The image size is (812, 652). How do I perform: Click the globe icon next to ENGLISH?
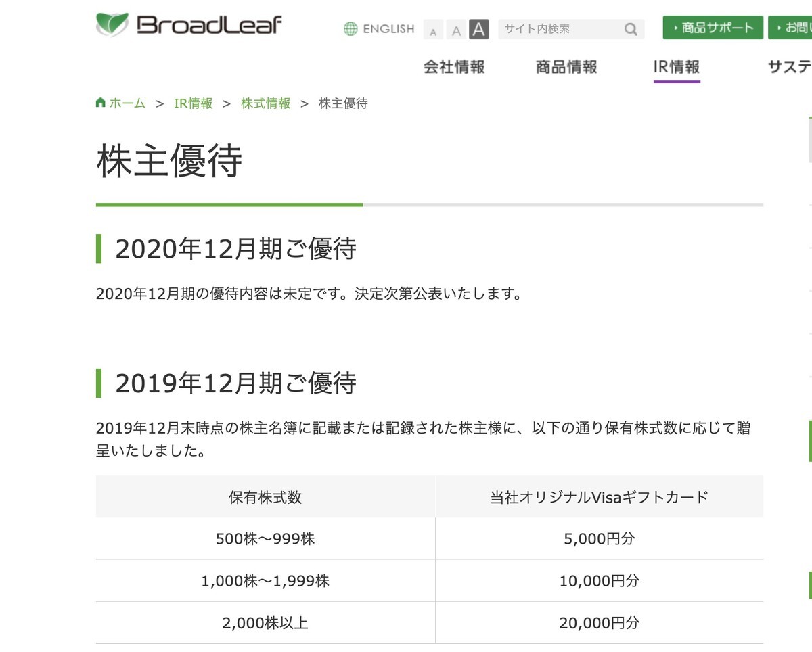click(351, 29)
